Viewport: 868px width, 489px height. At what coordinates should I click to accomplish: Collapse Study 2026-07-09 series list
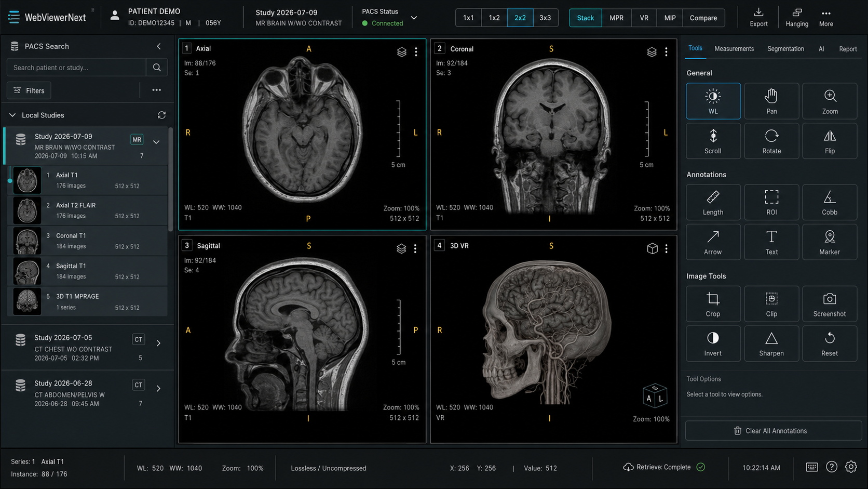(x=156, y=142)
